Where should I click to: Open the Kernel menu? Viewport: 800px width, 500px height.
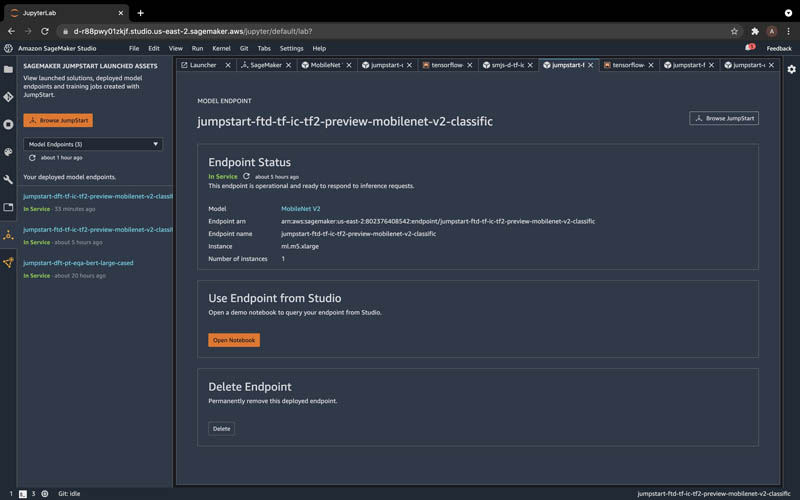[x=221, y=48]
